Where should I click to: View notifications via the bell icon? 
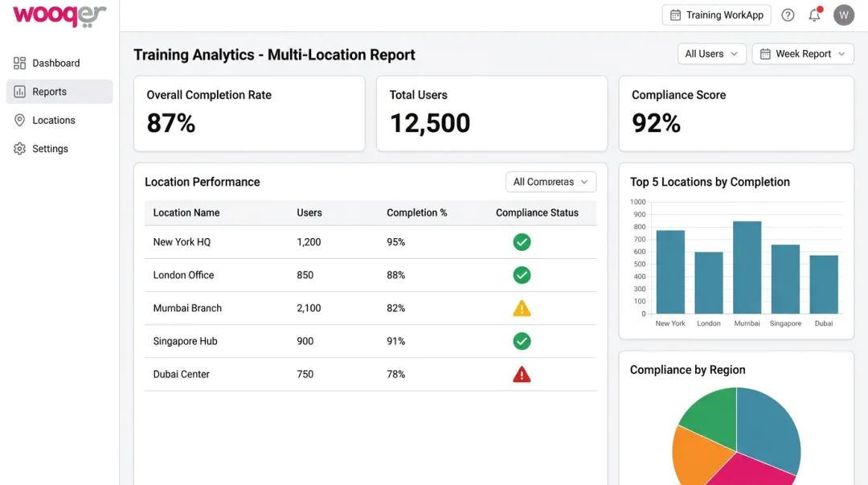814,15
